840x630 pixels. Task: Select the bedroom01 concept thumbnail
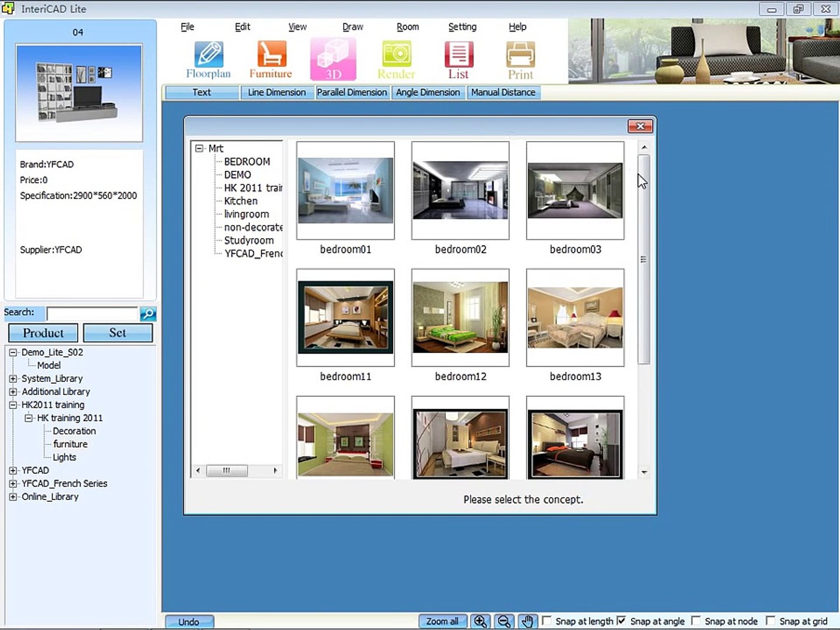345,191
